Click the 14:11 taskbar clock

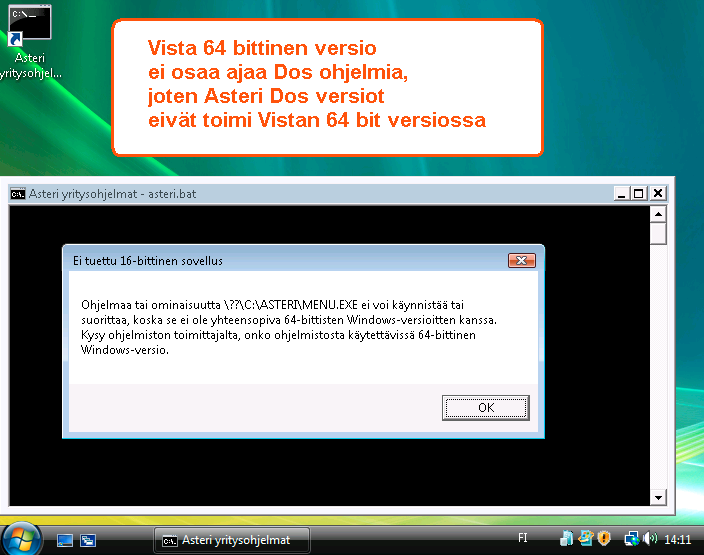pos(678,540)
